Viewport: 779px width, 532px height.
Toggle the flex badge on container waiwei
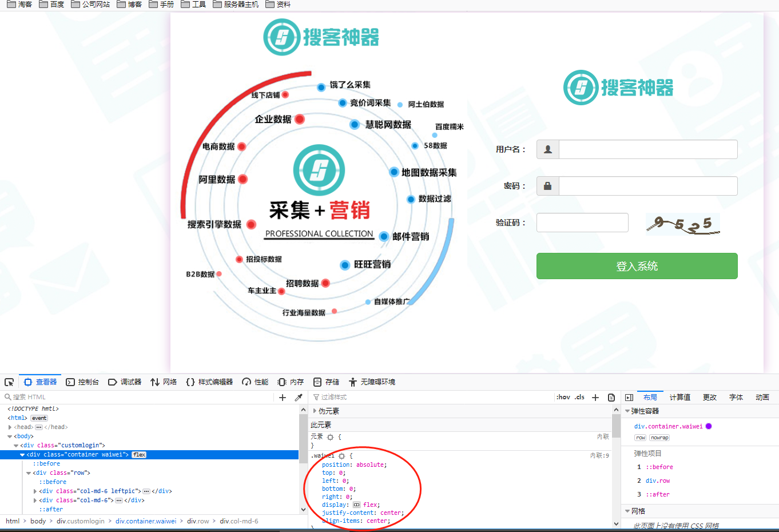(x=139, y=455)
